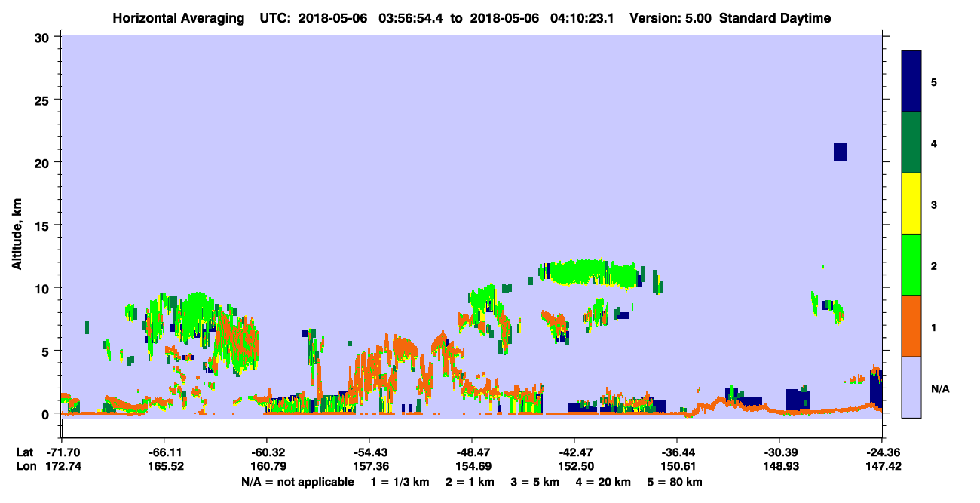Click legend text '1 = 1/3 km'
This screenshot has height=503, width=980.
(399, 482)
